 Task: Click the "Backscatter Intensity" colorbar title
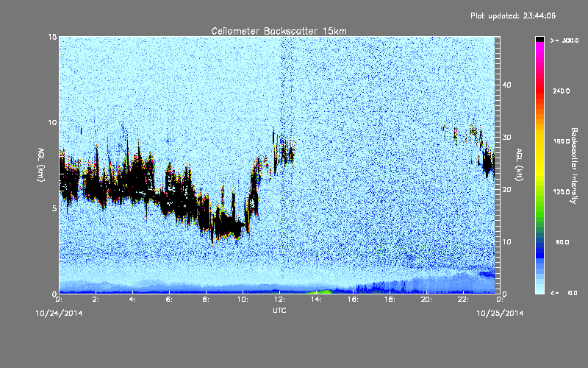coord(574,166)
